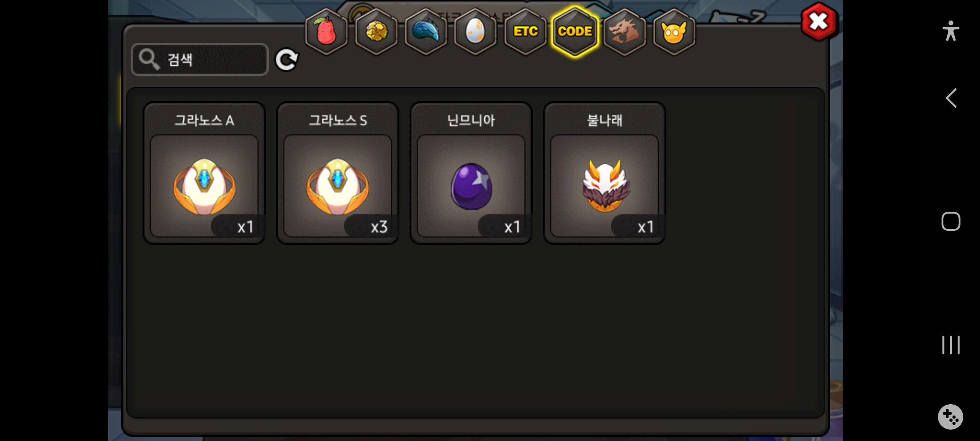Click the refresh arrow next to search

tap(287, 60)
